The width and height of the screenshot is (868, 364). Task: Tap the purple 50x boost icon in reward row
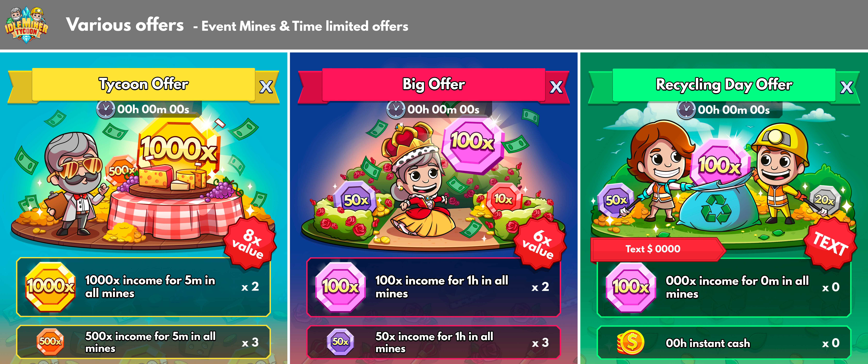[340, 342]
